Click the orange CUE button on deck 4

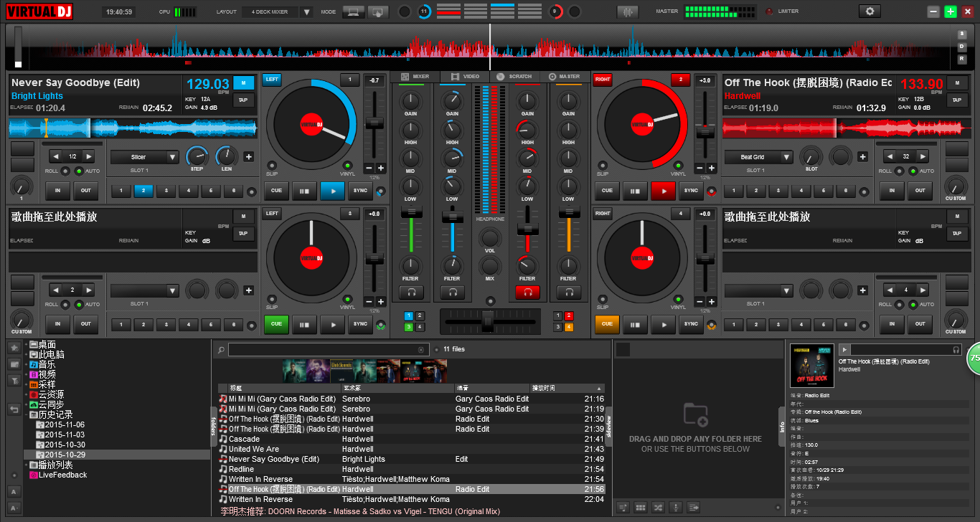[x=607, y=324]
